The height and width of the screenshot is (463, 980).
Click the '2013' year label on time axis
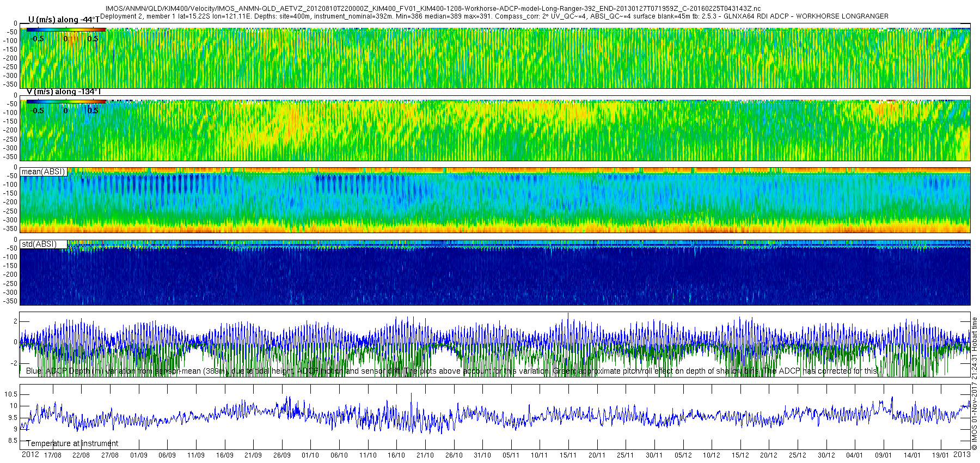tap(962, 454)
